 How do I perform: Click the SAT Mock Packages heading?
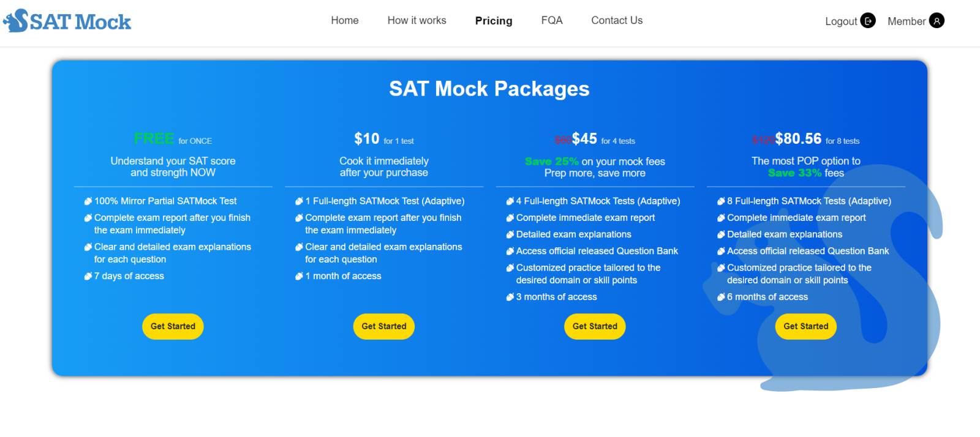pyautogui.click(x=489, y=89)
